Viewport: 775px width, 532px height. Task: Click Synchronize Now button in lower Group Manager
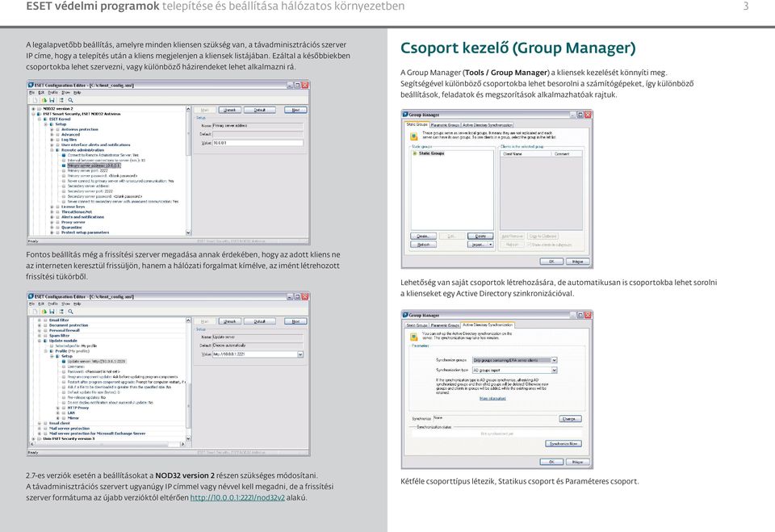pos(563,443)
